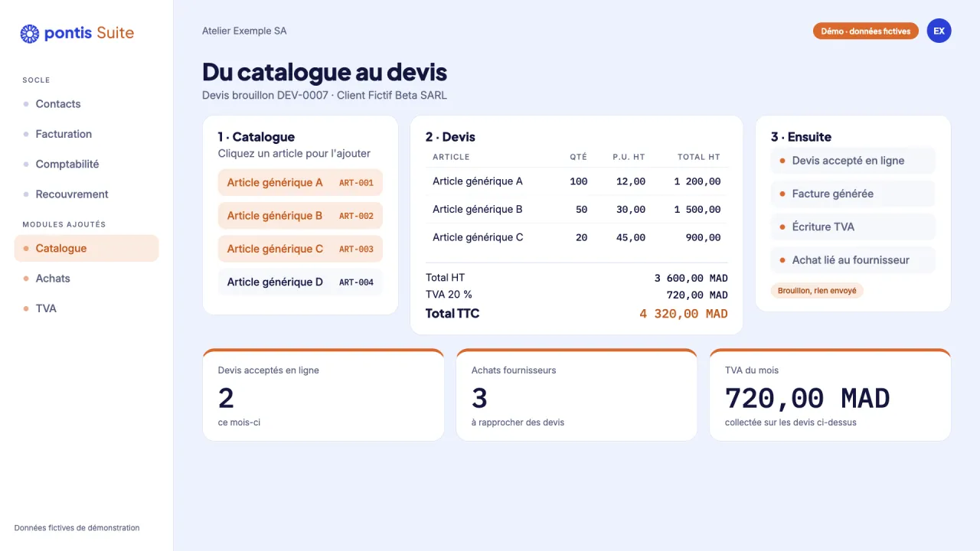980x551 pixels.
Task: Go to Facturation module
Action: 87,134
